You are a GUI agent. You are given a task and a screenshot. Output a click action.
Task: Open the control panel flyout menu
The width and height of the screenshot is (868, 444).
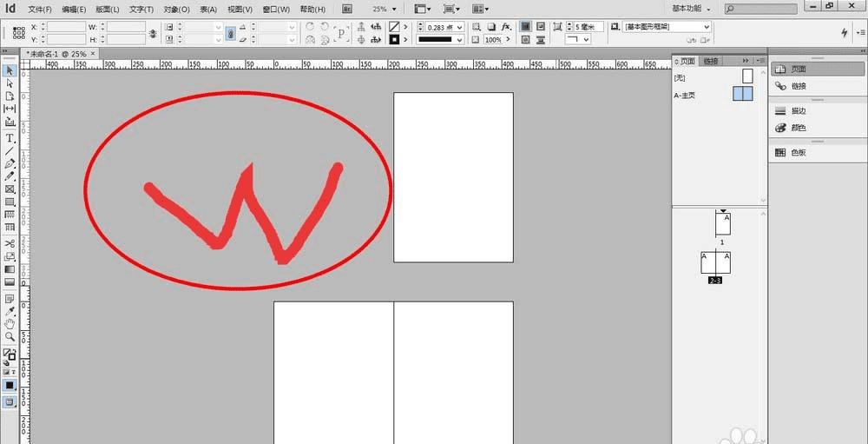click(x=862, y=33)
